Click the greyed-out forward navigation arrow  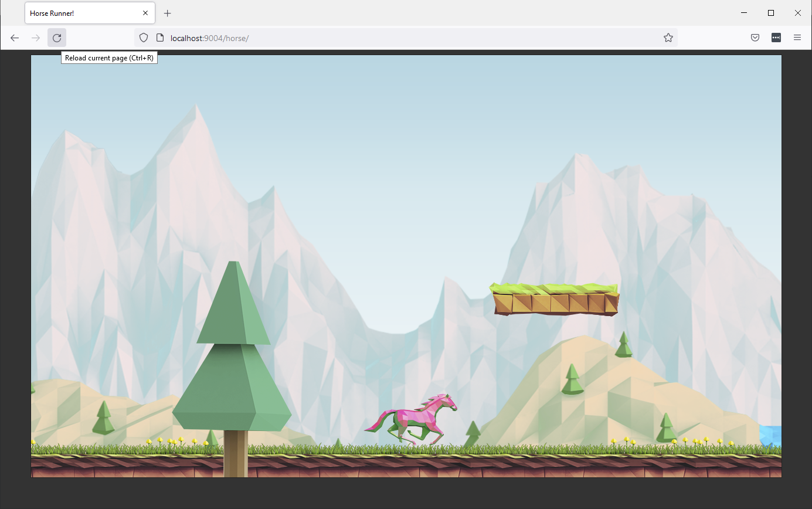coord(36,38)
